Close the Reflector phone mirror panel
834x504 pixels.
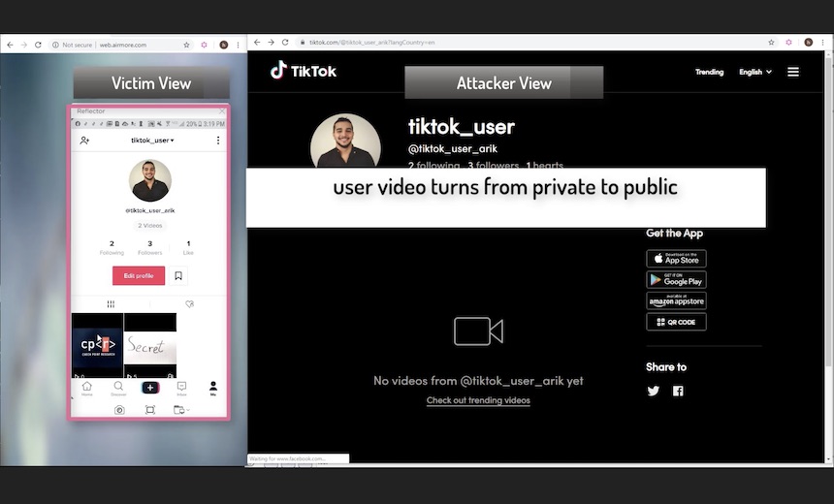(222, 111)
